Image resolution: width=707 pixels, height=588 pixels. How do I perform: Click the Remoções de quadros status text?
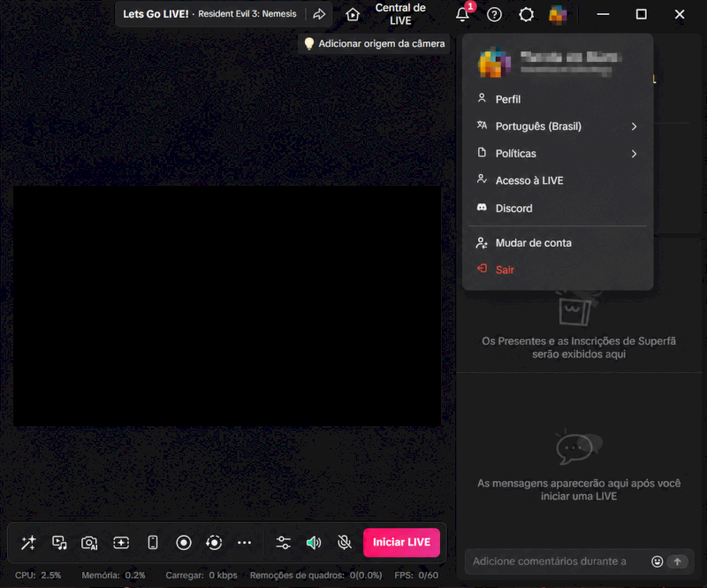(x=315, y=576)
